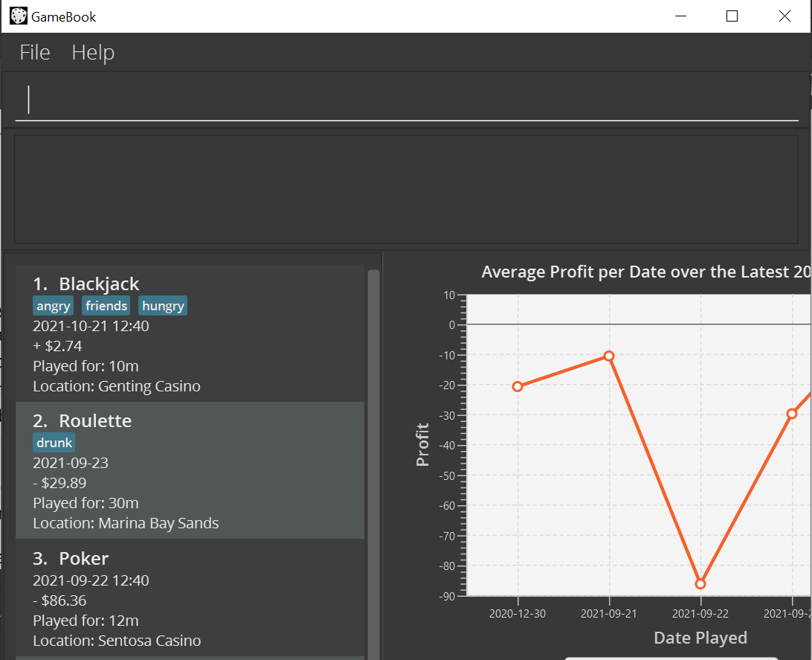812x660 pixels.
Task: Click Location: Genting Casino
Action: 117,386
